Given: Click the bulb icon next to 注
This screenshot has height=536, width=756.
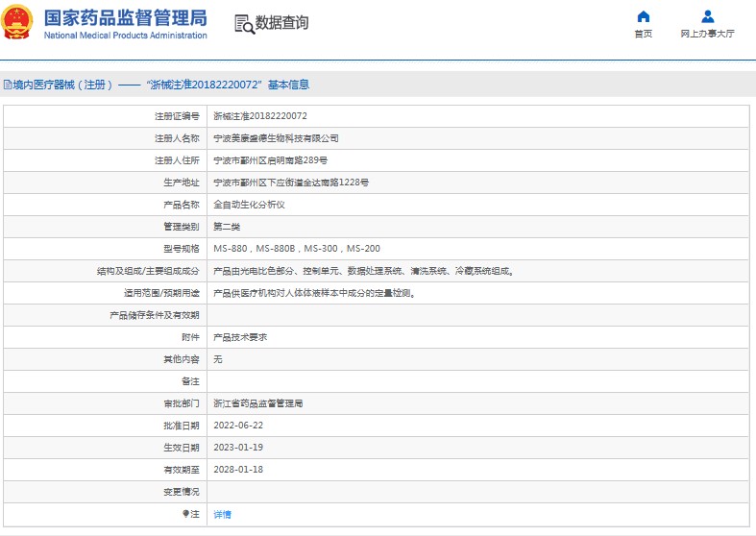Looking at the screenshot, I should click(x=185, y=514).
